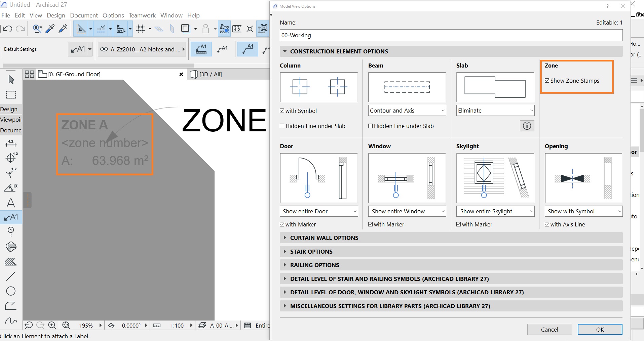Open Show entire Skylight dropdown
Screen dimensions: 644x341
coord(495,211)
